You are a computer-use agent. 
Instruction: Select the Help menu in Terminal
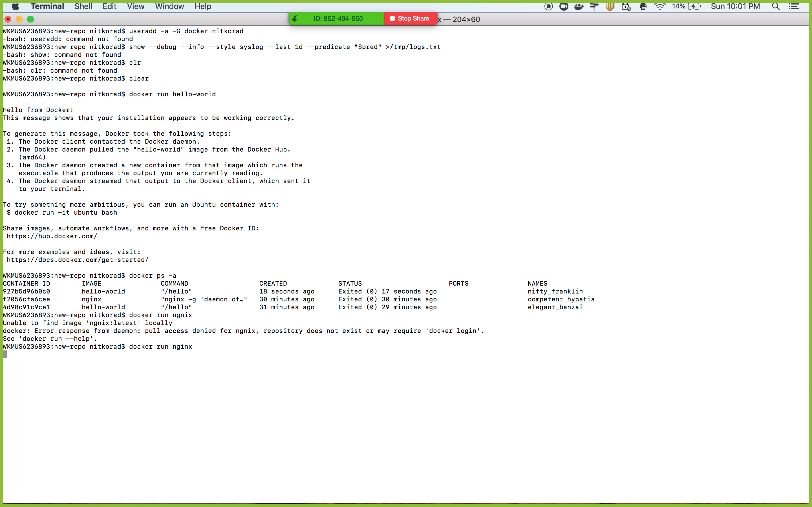[202, 6]
